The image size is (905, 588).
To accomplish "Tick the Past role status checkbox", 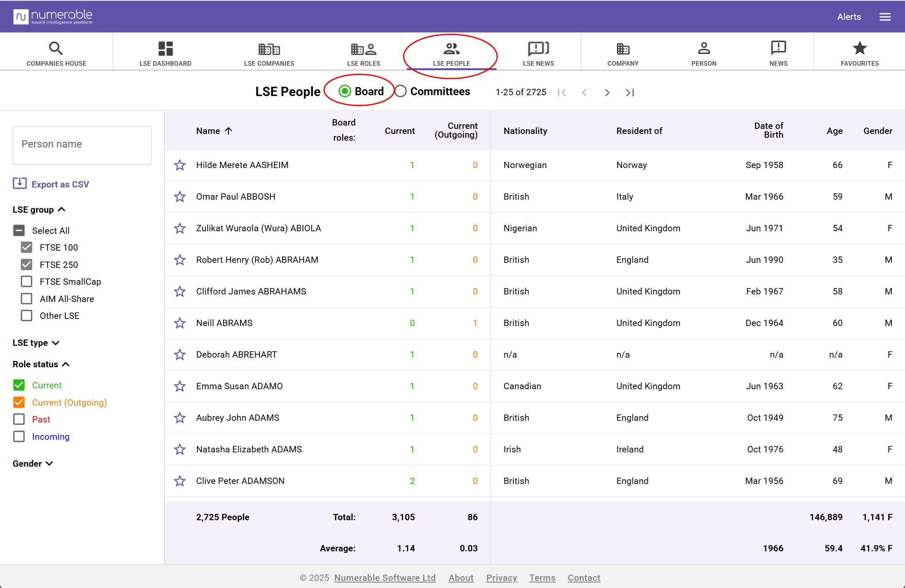I will point(19,419).
